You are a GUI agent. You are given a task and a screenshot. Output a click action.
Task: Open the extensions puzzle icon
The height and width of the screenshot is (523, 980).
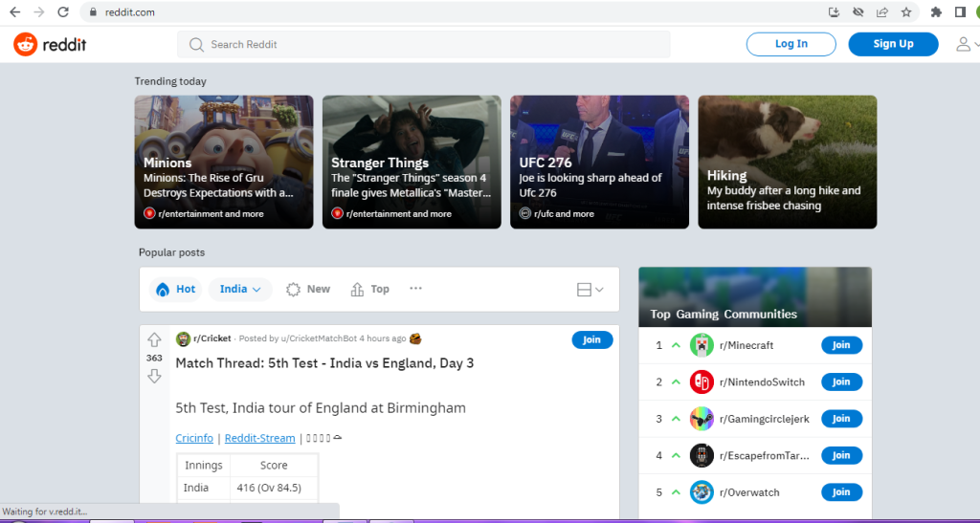coord(936,11)
